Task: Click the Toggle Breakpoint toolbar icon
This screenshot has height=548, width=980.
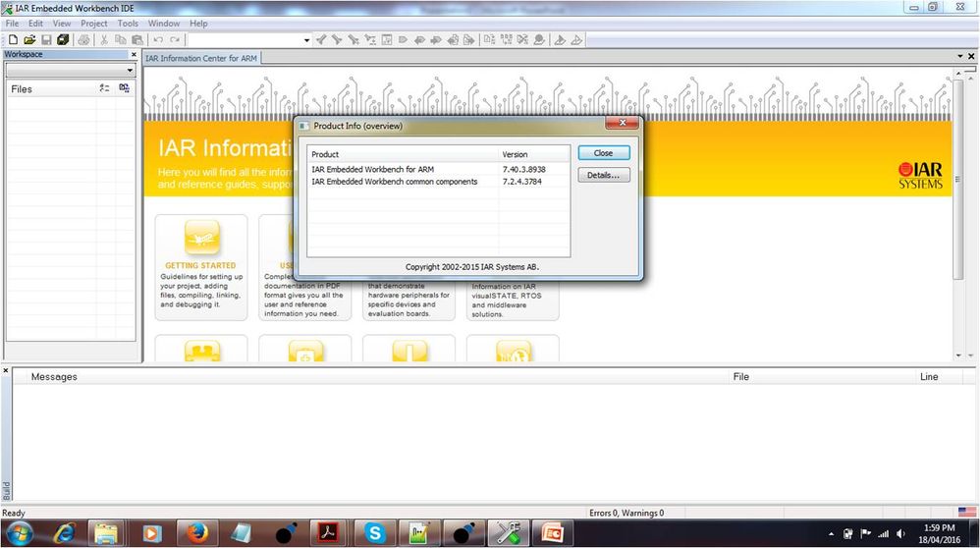Action: [x=539, y=40]
